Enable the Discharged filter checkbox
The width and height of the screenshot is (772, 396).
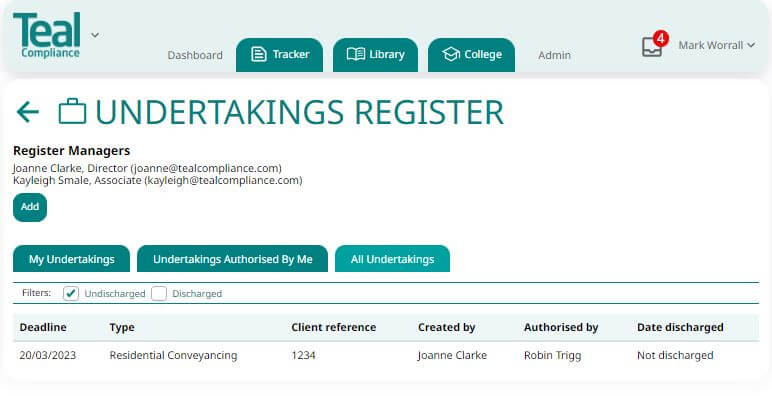(159, 294)
